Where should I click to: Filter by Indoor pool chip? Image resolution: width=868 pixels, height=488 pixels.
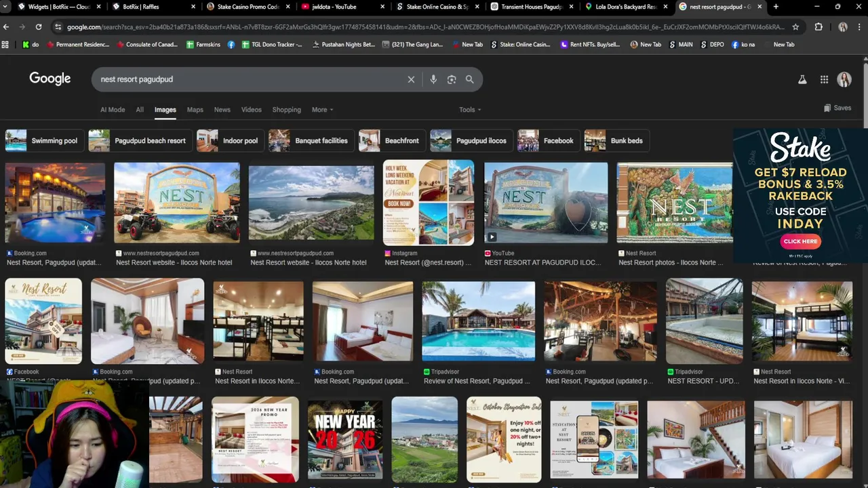(231, 141)
